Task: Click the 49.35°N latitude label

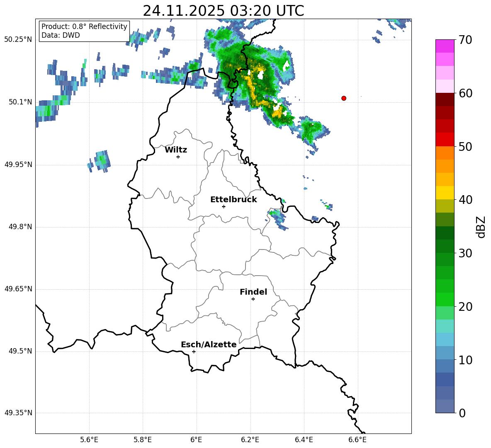Action: (x=18, y=413)
